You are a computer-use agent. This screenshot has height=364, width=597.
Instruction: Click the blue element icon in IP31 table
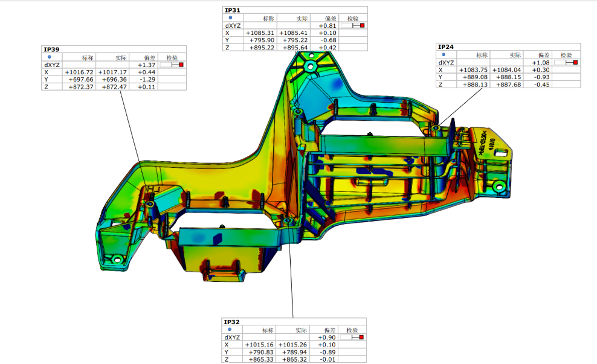pos(231,18)
